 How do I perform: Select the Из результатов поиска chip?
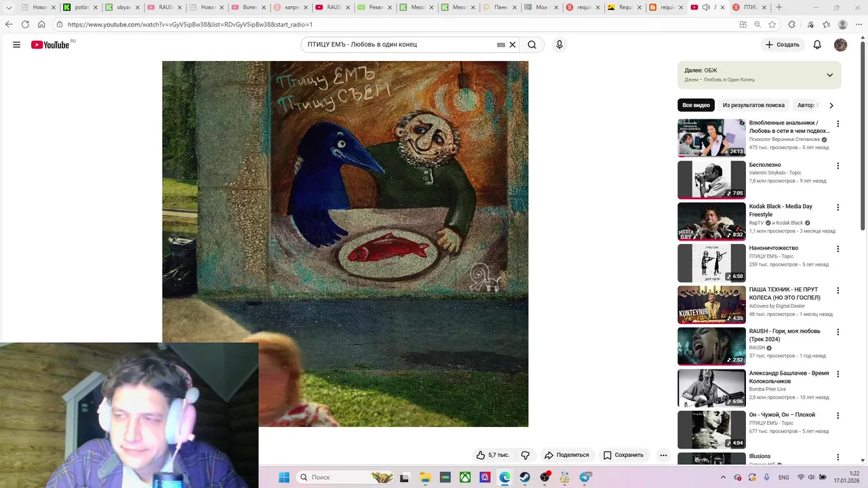[x=753, y=105]
